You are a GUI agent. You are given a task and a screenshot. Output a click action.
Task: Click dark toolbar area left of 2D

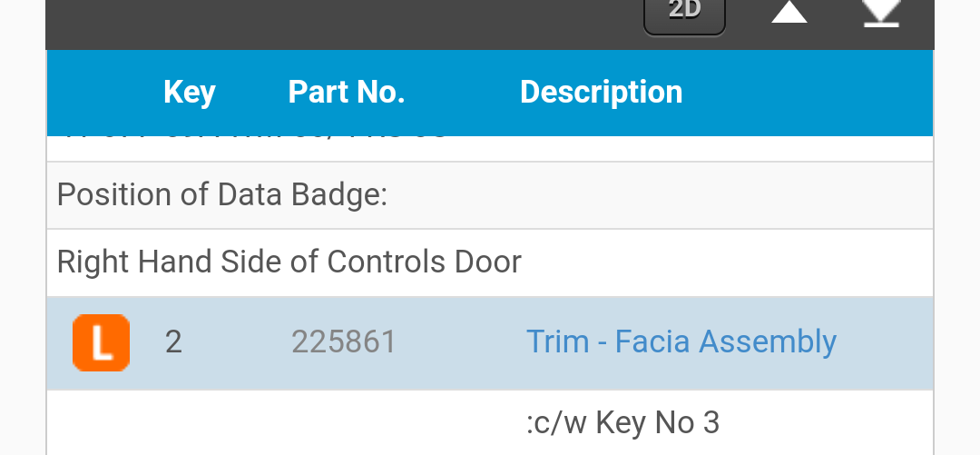click(x=345, y=23)
